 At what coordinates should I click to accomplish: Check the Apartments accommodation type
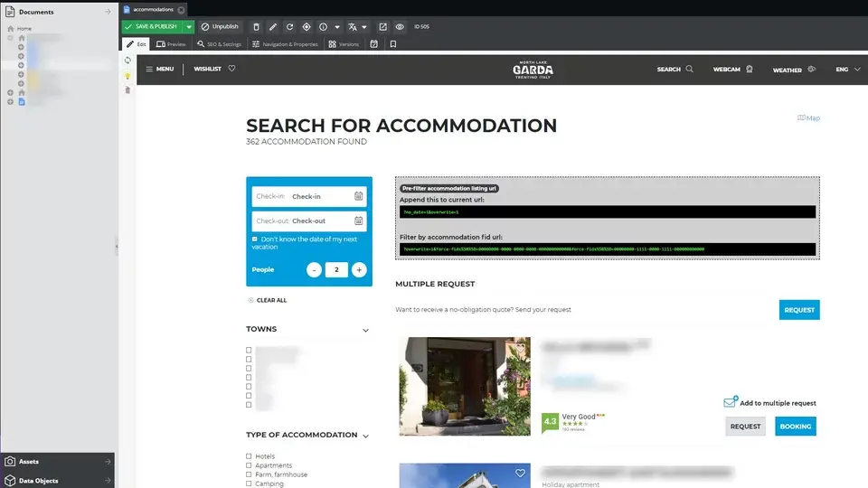click(x=249, y=465)
